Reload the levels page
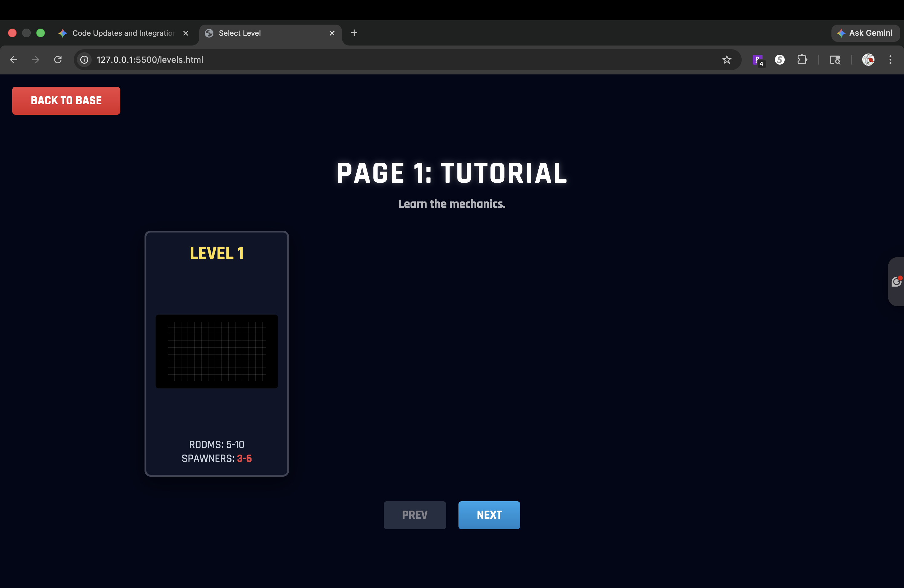 [x=58, y=60]
